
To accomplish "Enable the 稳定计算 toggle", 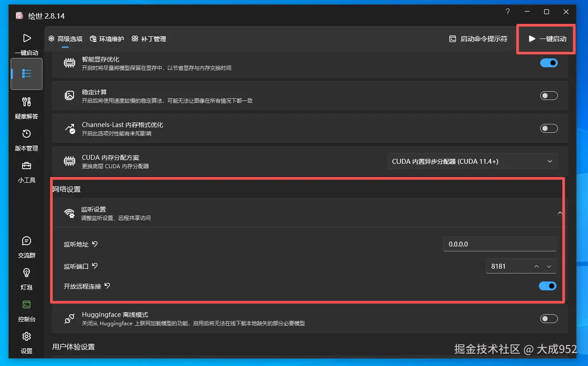I will click(x=549, y=95).
